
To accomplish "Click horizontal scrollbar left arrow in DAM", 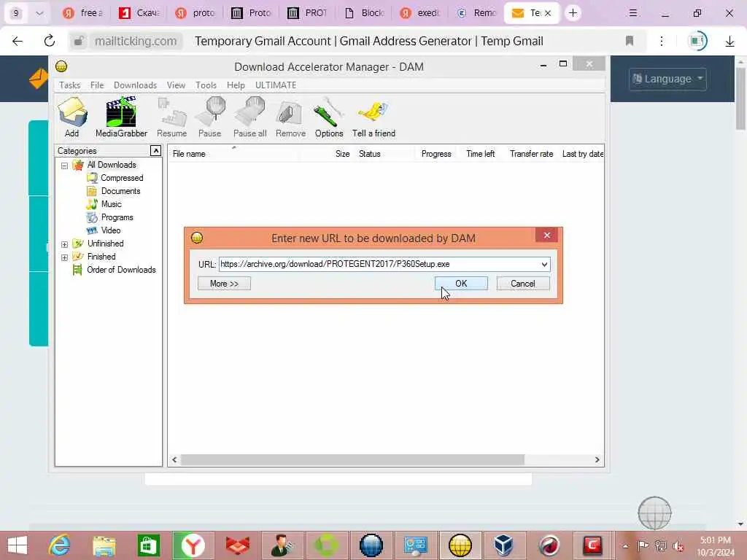I will point(175,459).
